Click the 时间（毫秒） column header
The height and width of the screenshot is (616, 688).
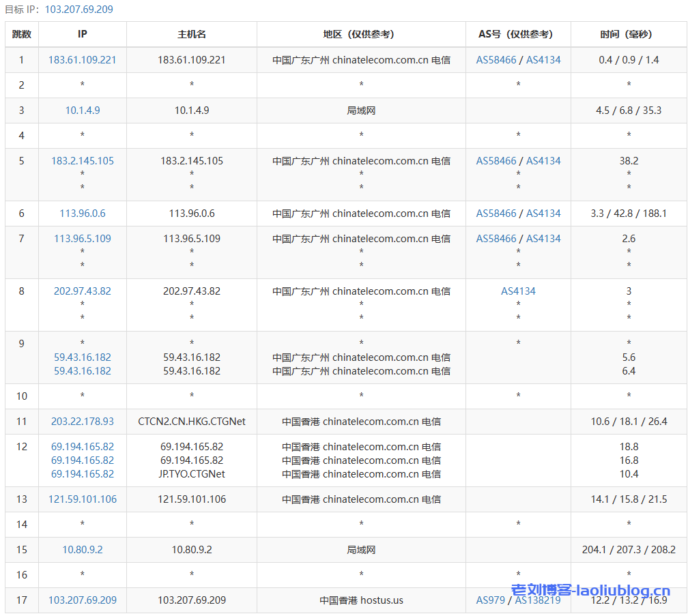[629, 34]
